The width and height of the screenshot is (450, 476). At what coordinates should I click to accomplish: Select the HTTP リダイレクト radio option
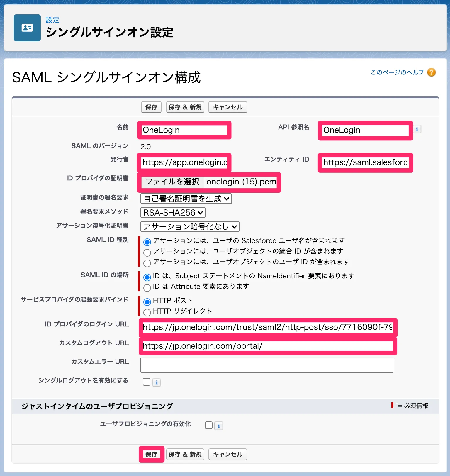tap(147, 312)
